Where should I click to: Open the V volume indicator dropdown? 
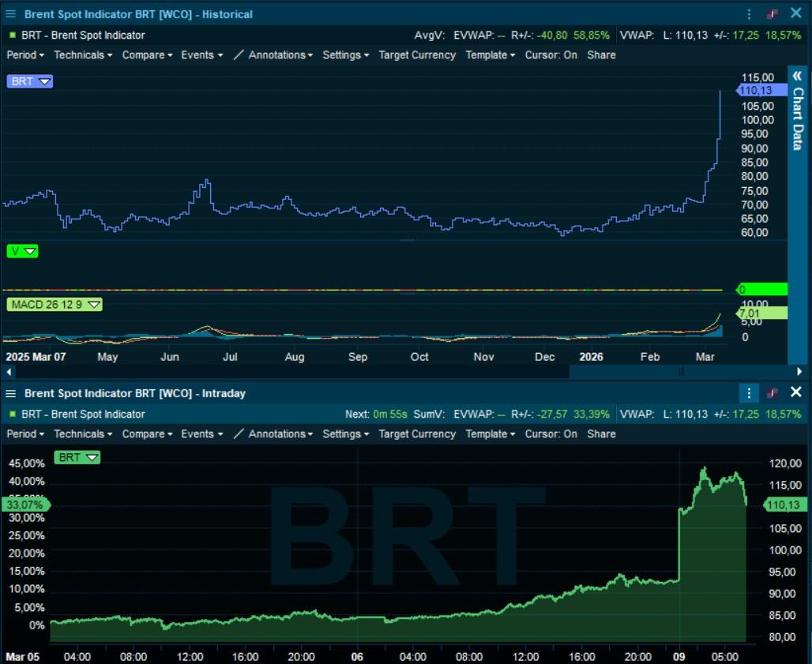pyautogui.click(x=30, y=251)
